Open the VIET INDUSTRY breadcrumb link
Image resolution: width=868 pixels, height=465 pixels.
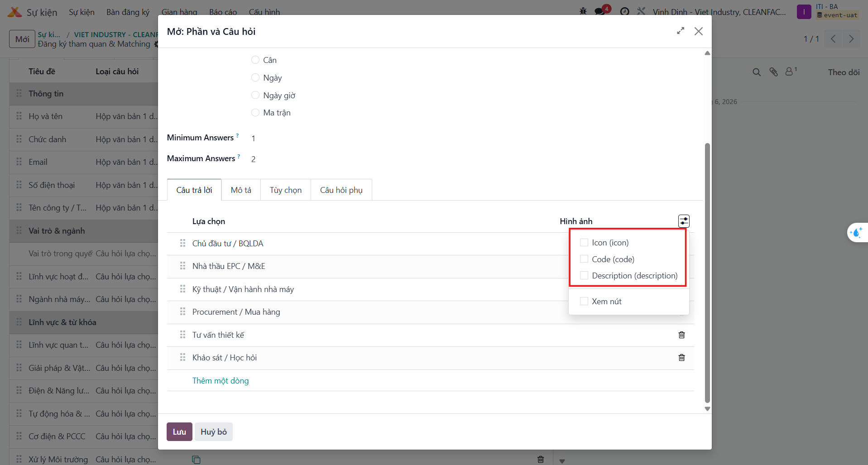pos(116,34)
